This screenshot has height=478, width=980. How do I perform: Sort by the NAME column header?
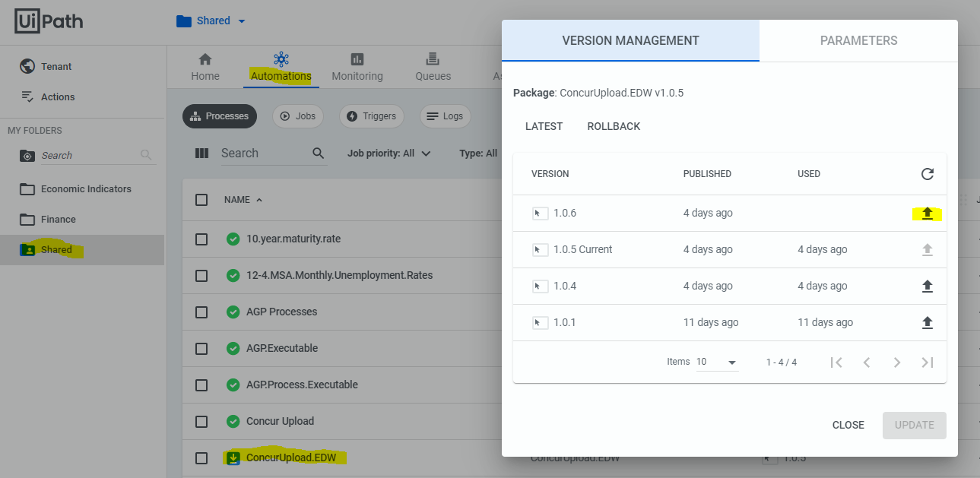pyautogui.click(x=243, y=200)
